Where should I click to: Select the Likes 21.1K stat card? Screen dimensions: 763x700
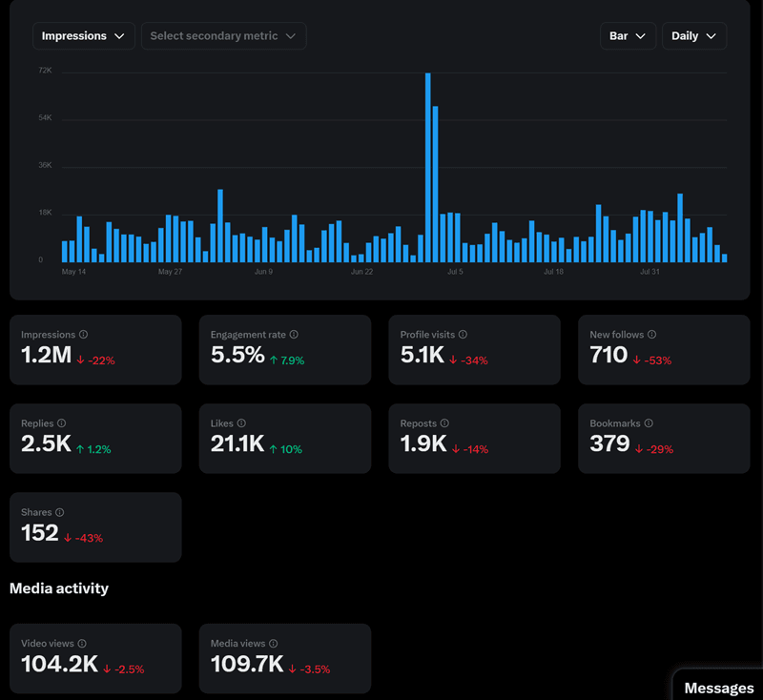tap(284, 439)
